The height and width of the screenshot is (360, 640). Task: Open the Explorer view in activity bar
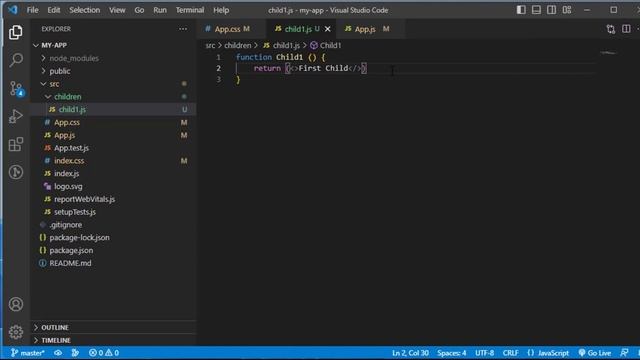pyautogui.click(x=16, y=32)
